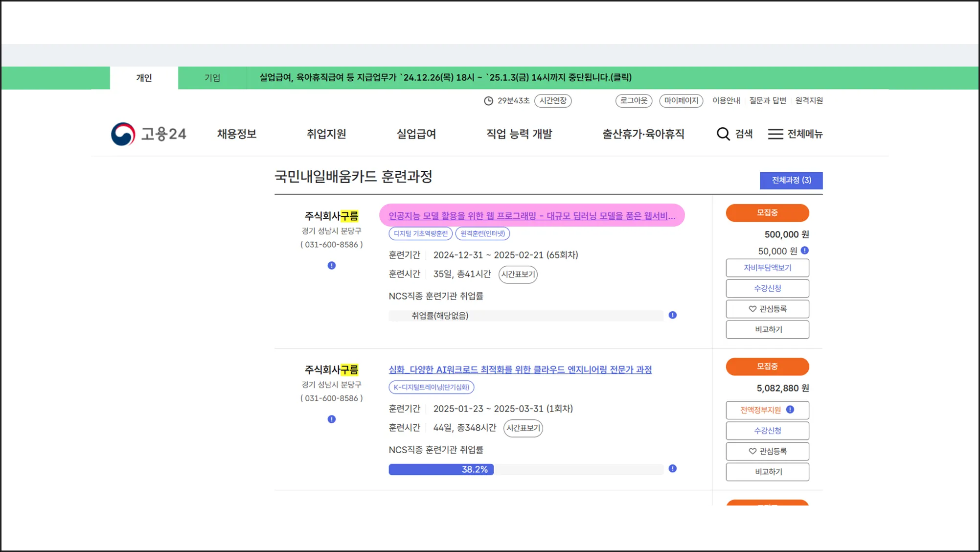Screen dimensions: 980x552
Task: Click info icon under first 주식회사구름
Action: point(332,266)
